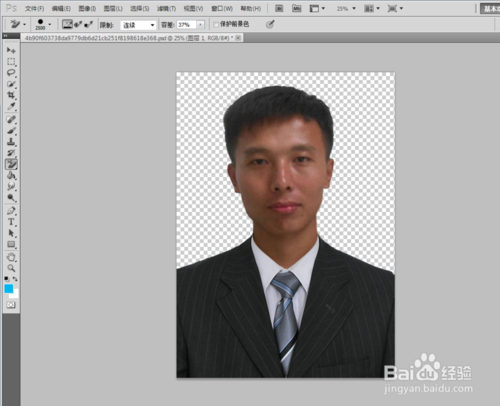
Task: Choose Sampling: Once option
Action: [78, 24]
